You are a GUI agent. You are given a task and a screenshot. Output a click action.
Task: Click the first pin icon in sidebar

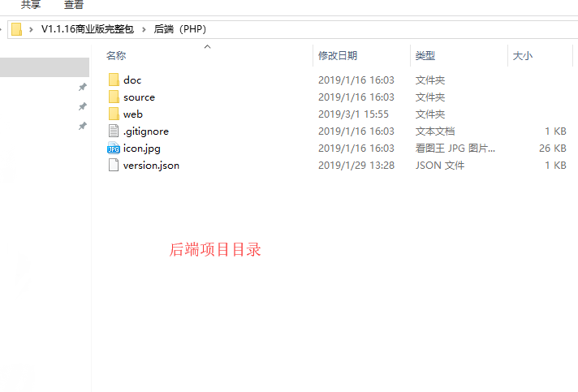pyautogui.click(x=82, y=88)
